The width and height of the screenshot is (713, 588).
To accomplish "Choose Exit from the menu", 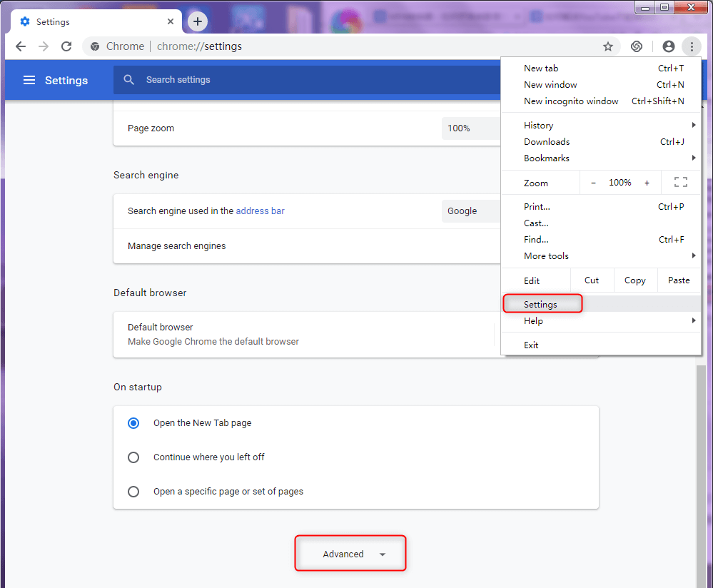I will 601,345.
